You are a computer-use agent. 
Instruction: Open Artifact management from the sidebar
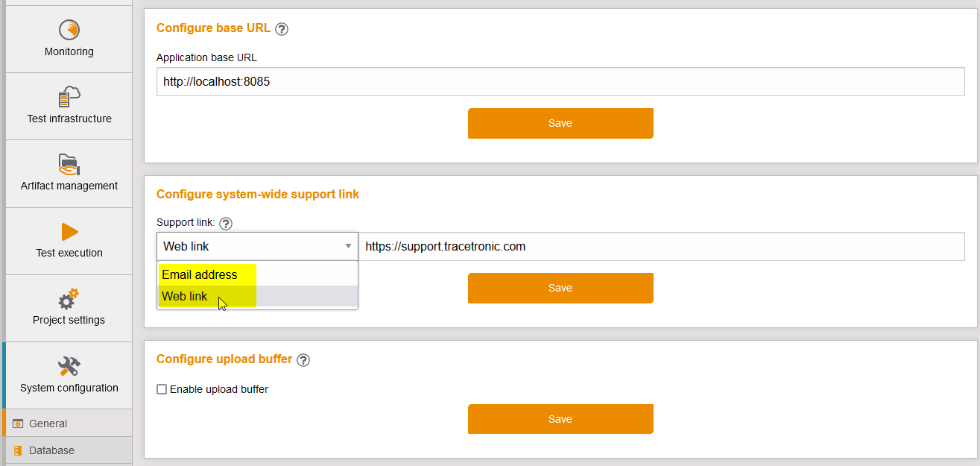69,164
